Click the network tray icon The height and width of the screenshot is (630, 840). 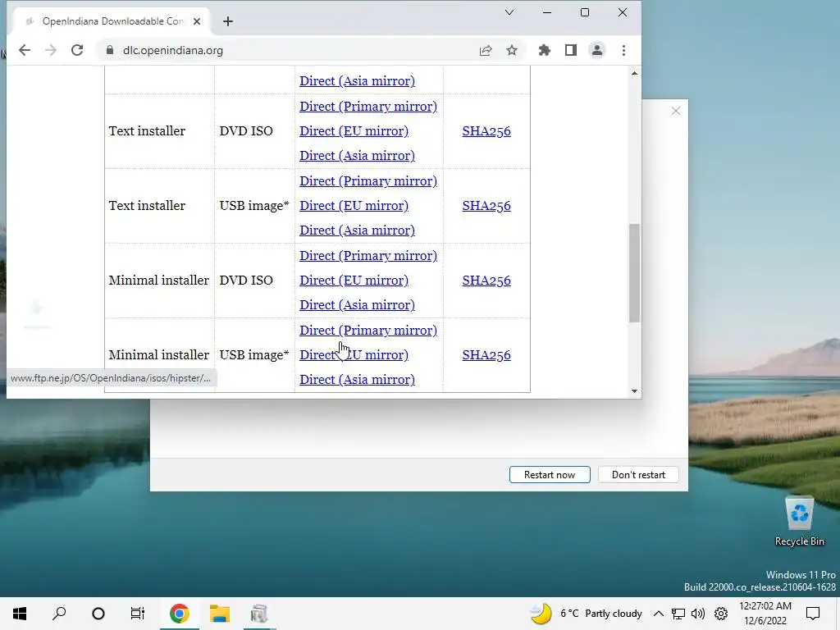(678, 614)
